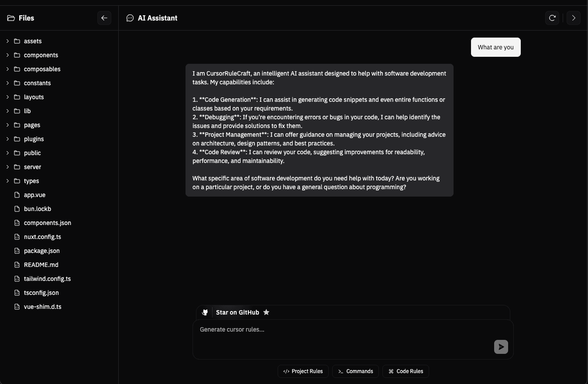
Task: Select package.json in the file tree
Action: pos(41,251)
